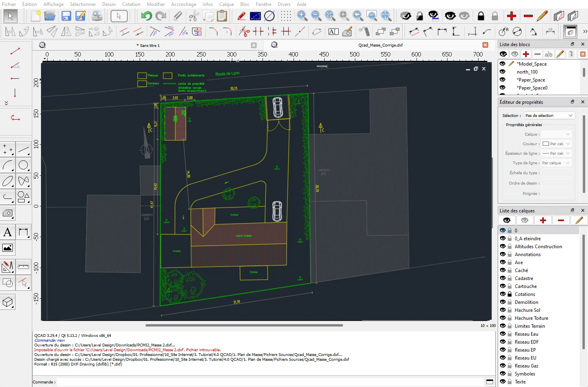Click the Save floppy disk icon
Screen dimensions: 588x387
click(66, 16)
